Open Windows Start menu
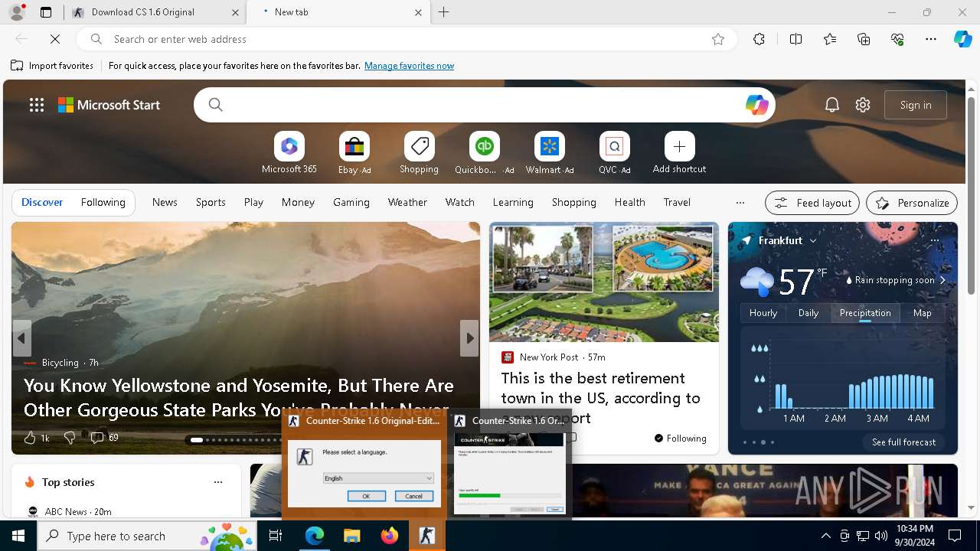The width and height of the screenshot is (980, 551). pyautogui.click(x=18, y=536)
